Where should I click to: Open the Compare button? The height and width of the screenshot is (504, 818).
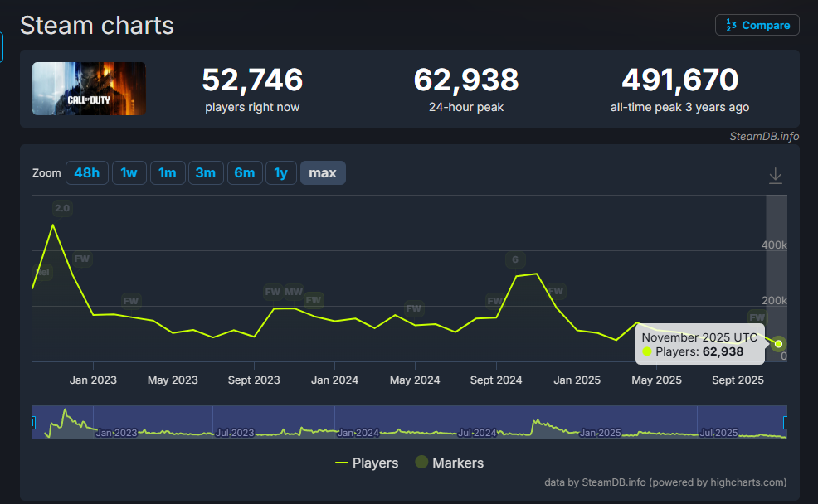[x=757, y=25]
